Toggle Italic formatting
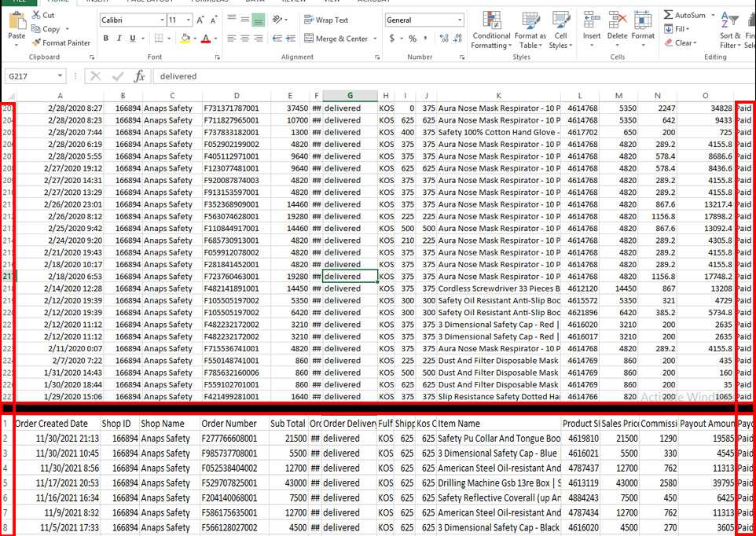 [119, 39]
